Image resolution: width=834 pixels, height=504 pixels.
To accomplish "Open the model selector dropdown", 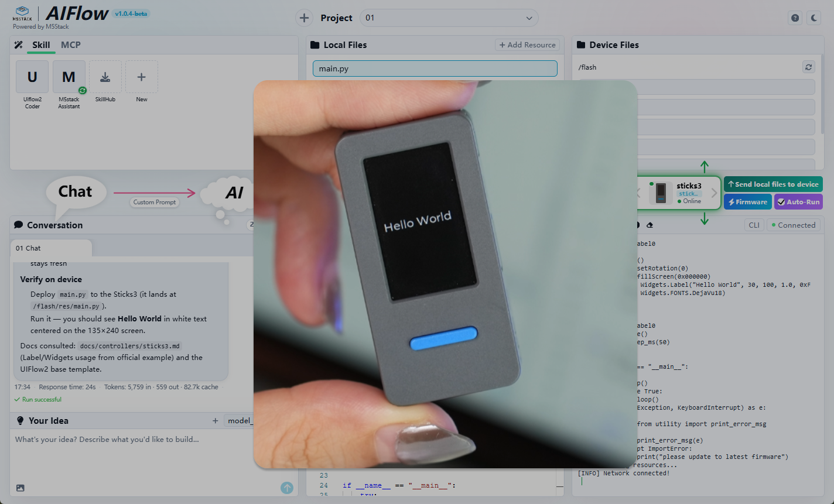I will click(240, 421).
